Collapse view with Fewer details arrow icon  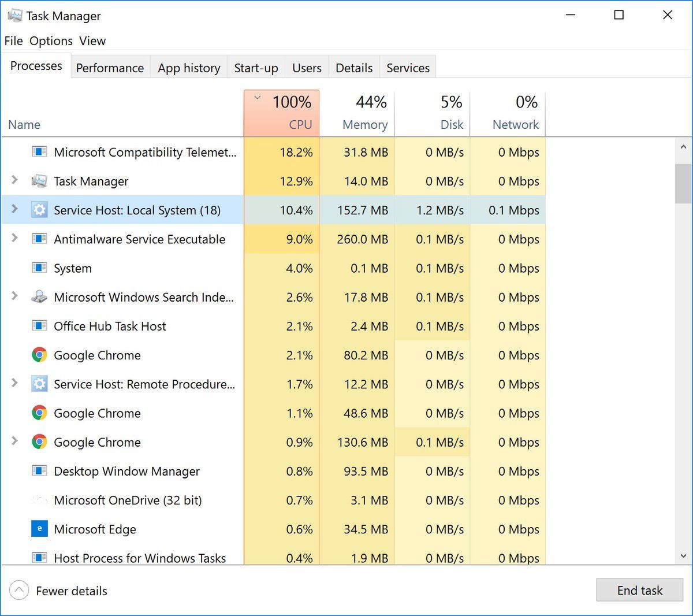click(18, 591)
